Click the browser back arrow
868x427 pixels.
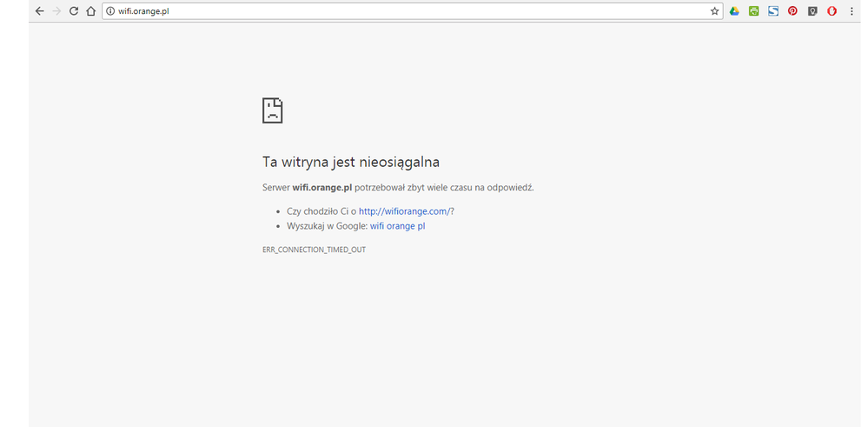coord(39,11)
